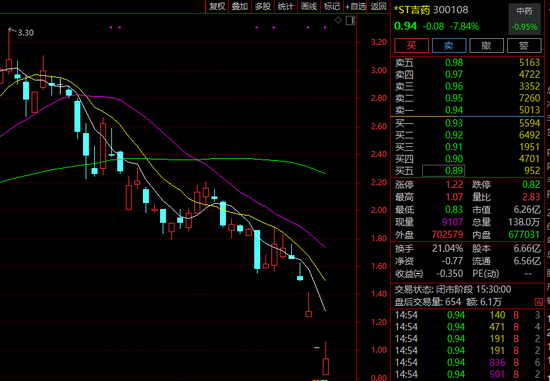Screen dimensions: 550x381
Task: Select the 多股 multi-stock view
Action: click(x=263, y=6)
